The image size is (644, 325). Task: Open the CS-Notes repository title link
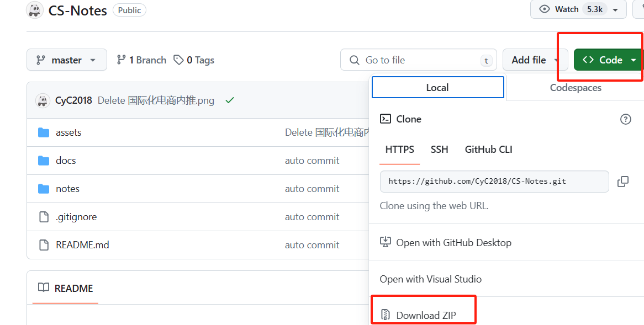pos(78,10)
